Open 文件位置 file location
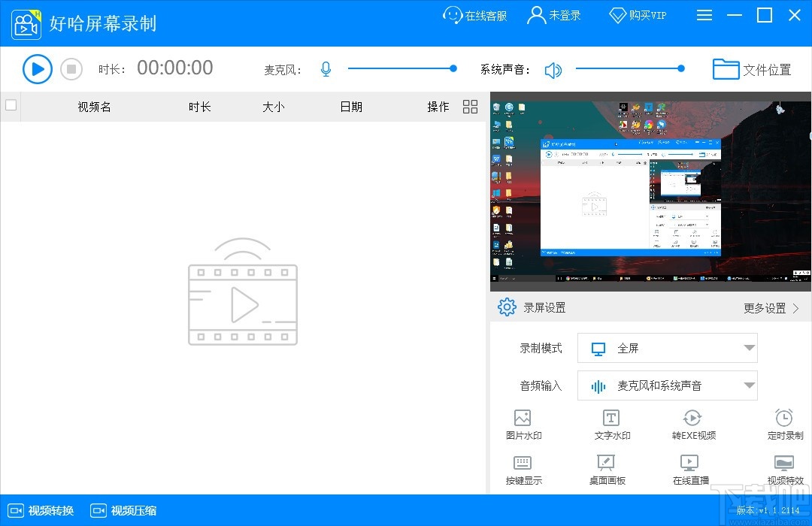The height and width of the screenshot is (526, 812). click(752, 68)
